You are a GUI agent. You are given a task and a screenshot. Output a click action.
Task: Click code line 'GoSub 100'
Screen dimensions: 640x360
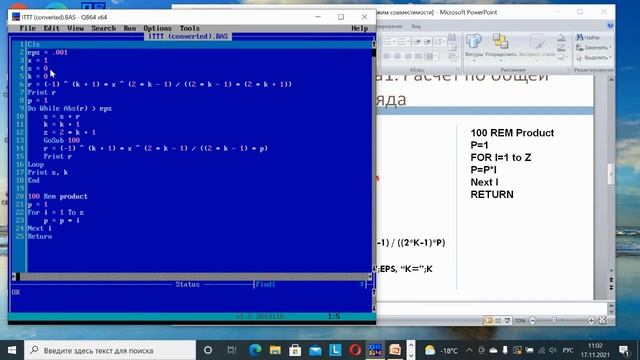[x=62, y=140]
